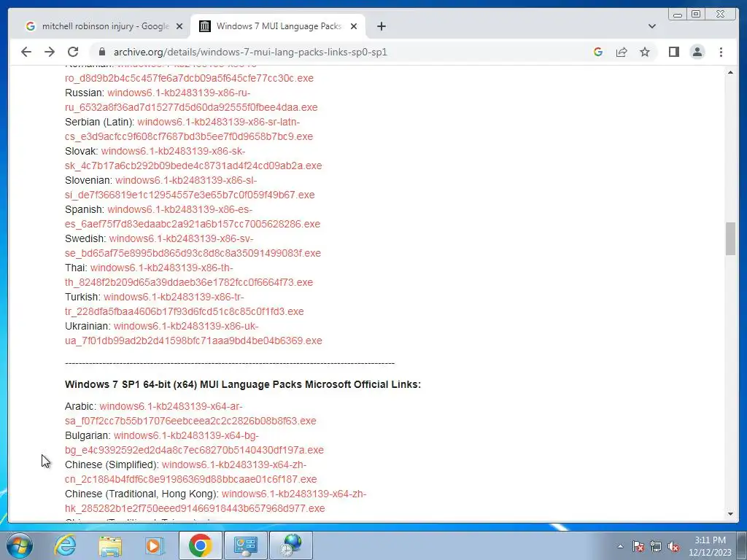Download the Slovak x86 language pack
747x560 pixels.
(x=193, y=158)
